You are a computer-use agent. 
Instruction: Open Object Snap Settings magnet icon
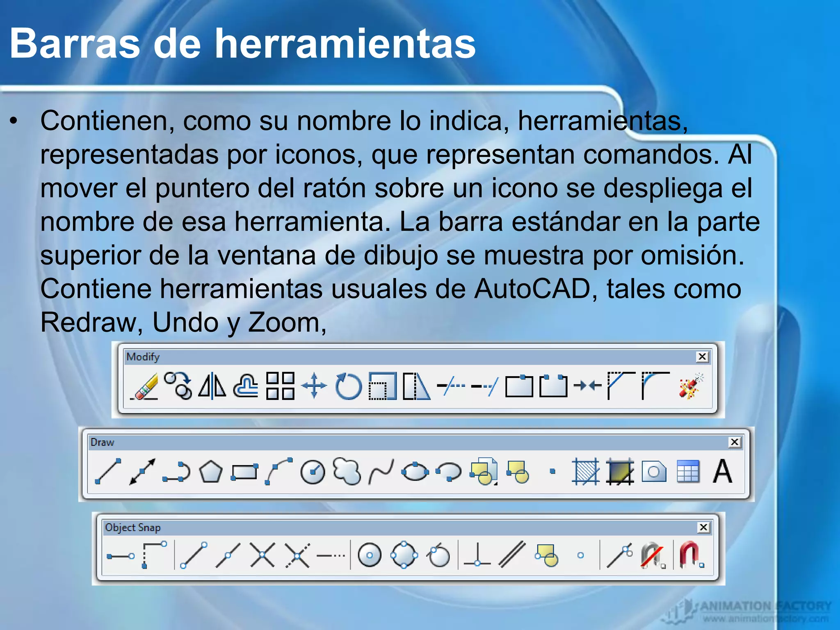692,555
